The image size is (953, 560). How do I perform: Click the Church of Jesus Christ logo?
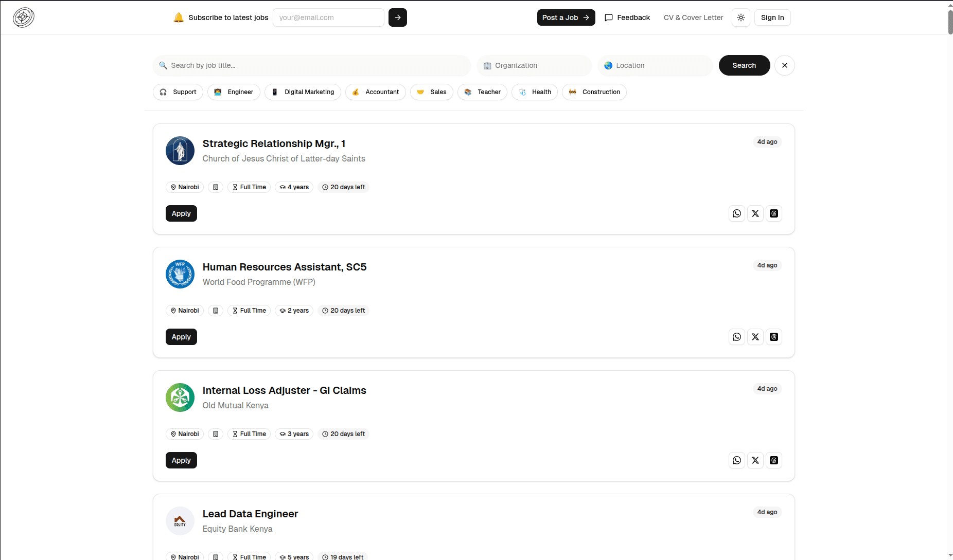point(180,151)
